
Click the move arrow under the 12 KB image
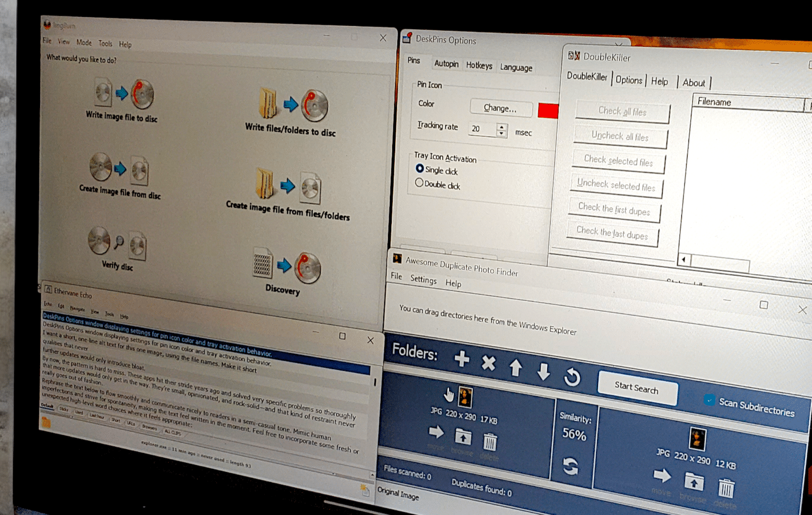662,475
